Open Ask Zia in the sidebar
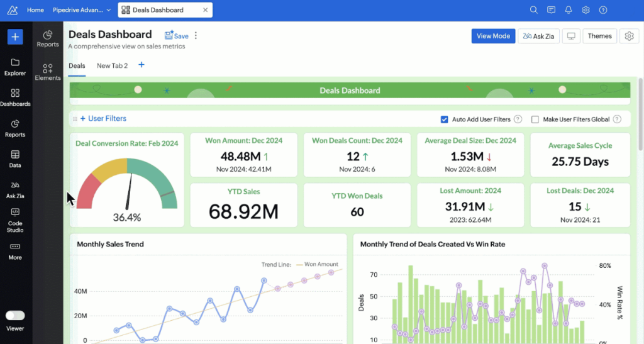Viewport: 644px width, 344px height. coord(15,189)
